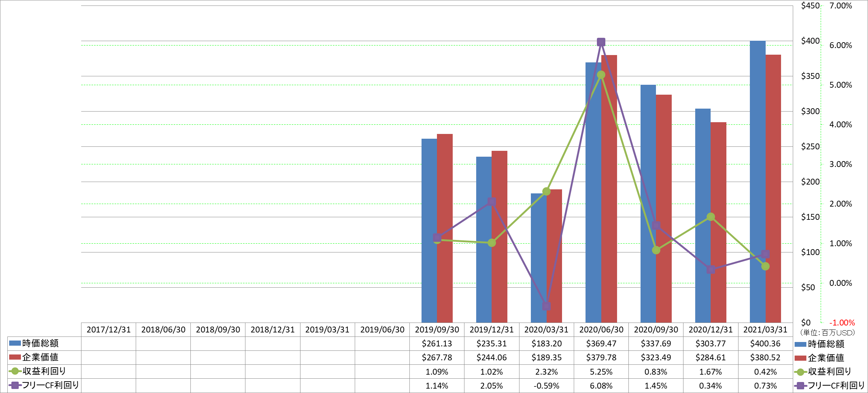The image size is (868, 393).
Task: Select the purple marker at 2020/09/30
Action: point(656,226)
